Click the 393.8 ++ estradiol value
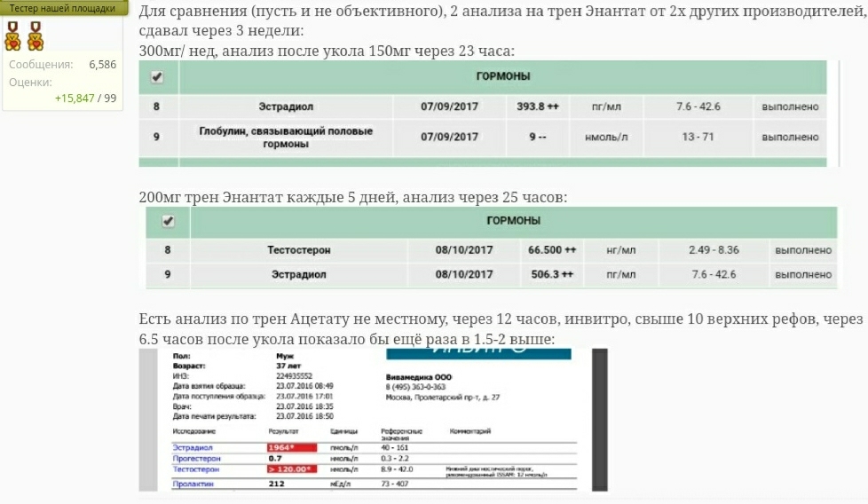868x504 pixels. [x=538, y=106]
